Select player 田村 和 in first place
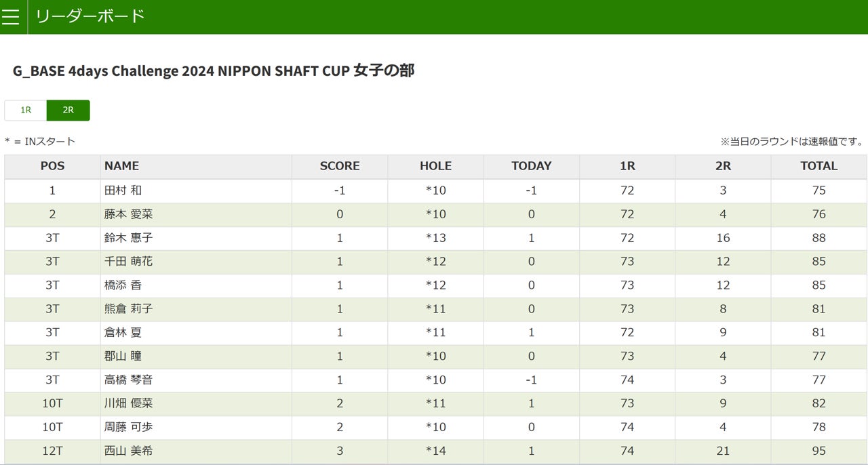The width and height of the screenshot is (868, 465). [x=123, y=190]
